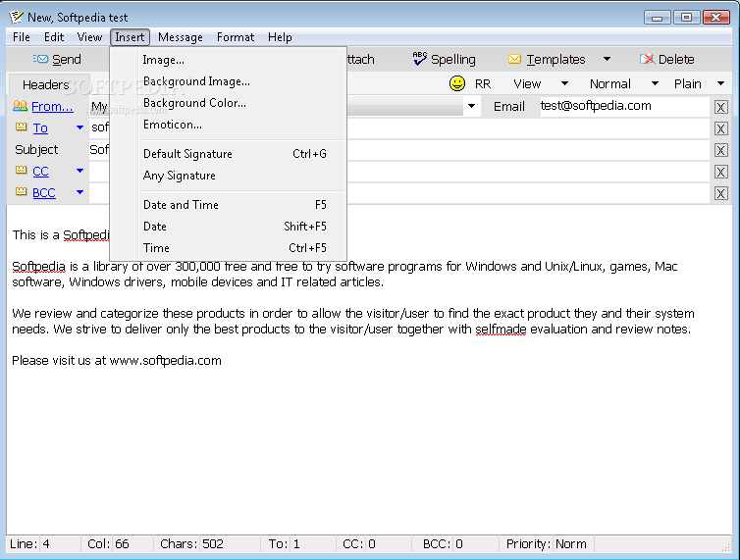This screenshot has width=740, height=560.
Task: Click the Send button
Action: pos(57,59)
